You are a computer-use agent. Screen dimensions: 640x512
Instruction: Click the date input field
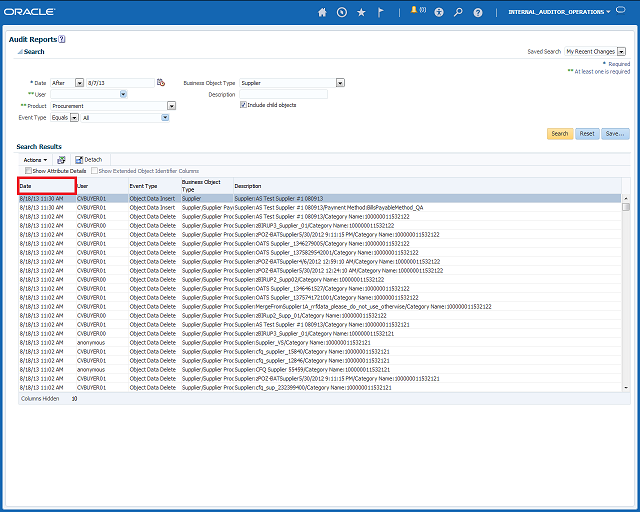[120, 83]
